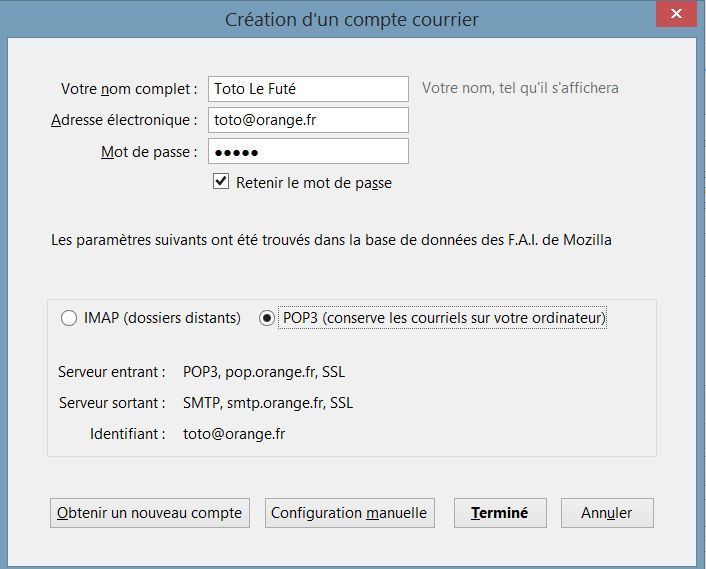
Task: Click the Votre nom complet label
Action: 129,89
